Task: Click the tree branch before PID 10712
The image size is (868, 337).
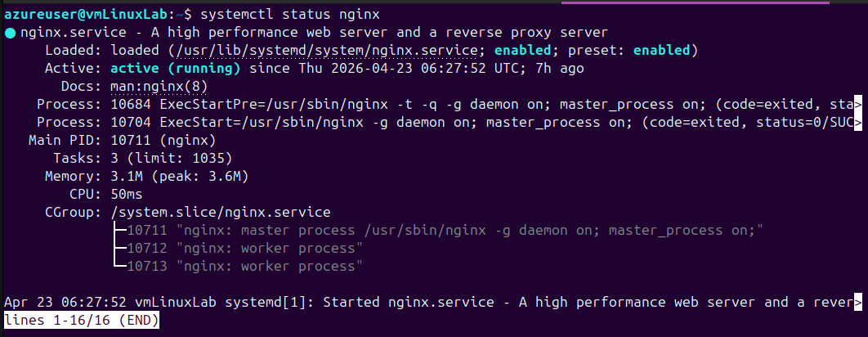Action: pyautogui.click(x=119, y=249)
